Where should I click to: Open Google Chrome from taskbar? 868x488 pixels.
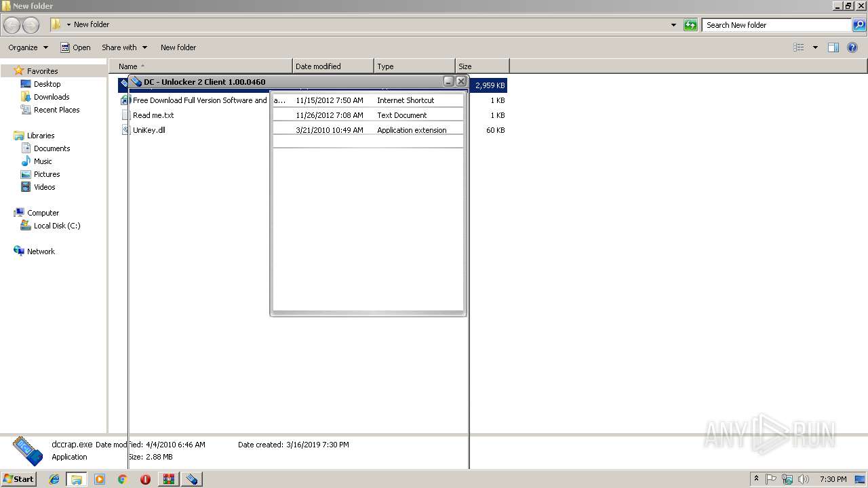coord(122,479)
